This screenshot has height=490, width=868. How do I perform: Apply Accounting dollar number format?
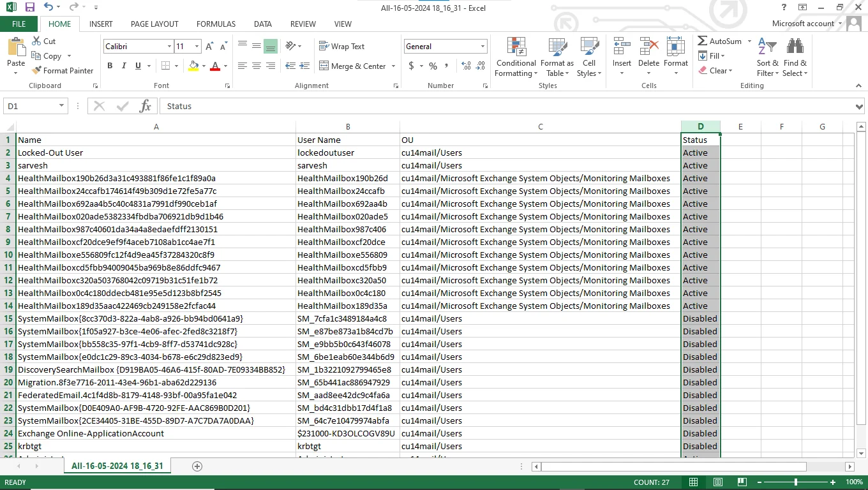pyautogui.click(x=412, y=66)
